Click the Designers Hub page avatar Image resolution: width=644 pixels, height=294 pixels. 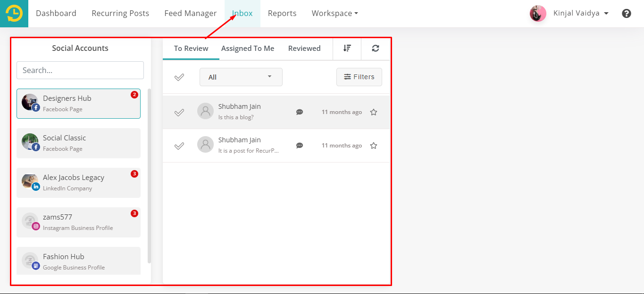pos(30,102)
